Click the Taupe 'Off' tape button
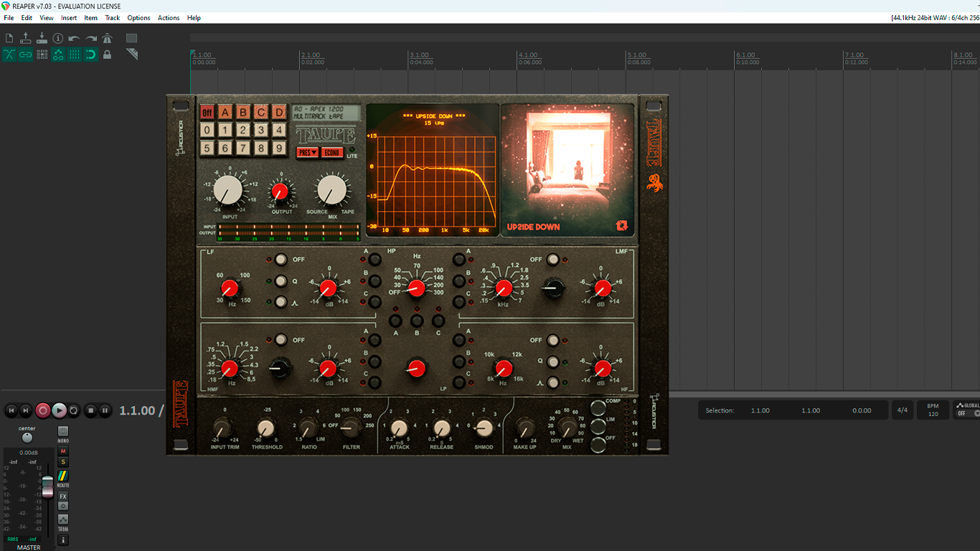This screenshot has width=980, height=551. (207, 112)
